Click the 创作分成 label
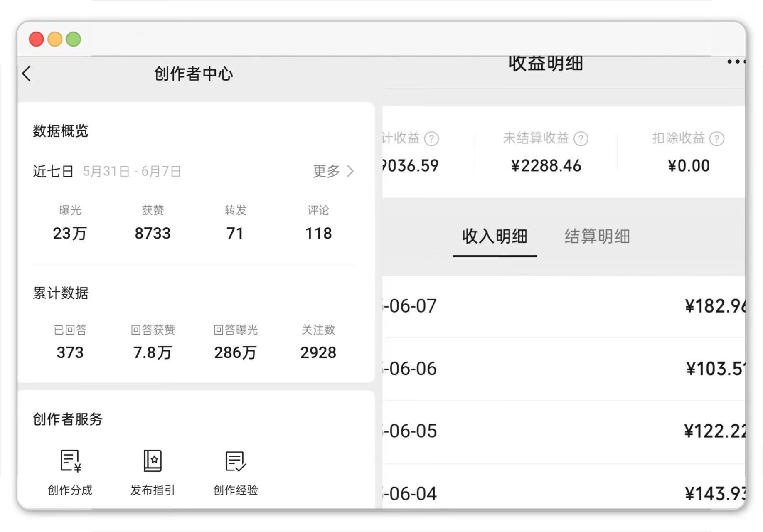Viewport: 763px width, 532px height. tap(70, 490)
